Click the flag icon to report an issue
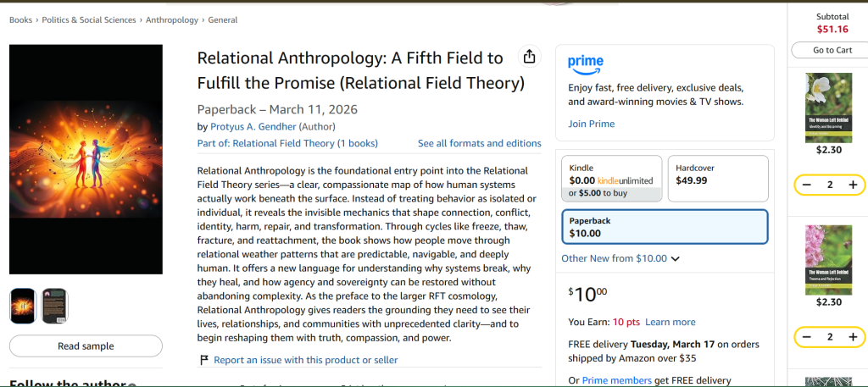Screen dimensions: 868x387 tap(204, 360)
